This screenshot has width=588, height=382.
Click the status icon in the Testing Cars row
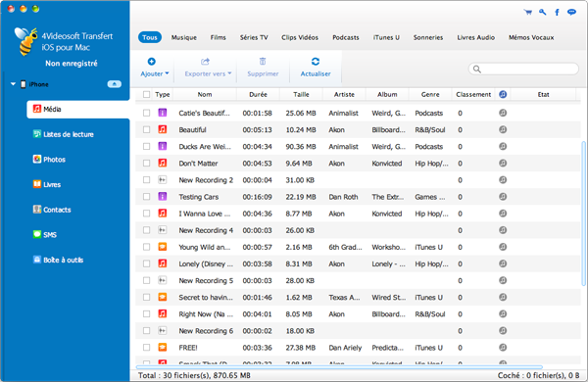(503, 197)
